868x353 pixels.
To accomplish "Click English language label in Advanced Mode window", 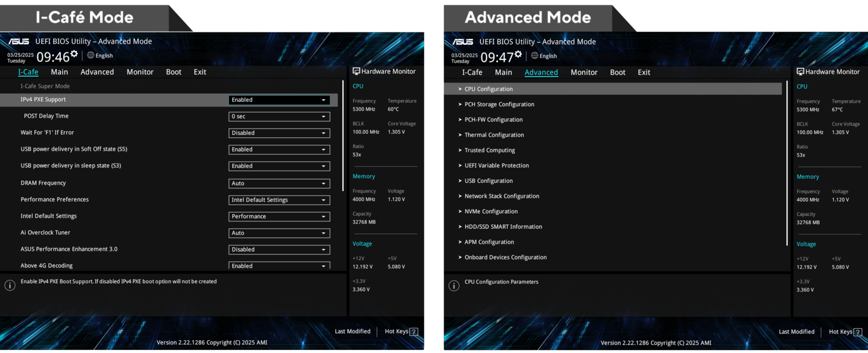I will click(x=548, y=56).
